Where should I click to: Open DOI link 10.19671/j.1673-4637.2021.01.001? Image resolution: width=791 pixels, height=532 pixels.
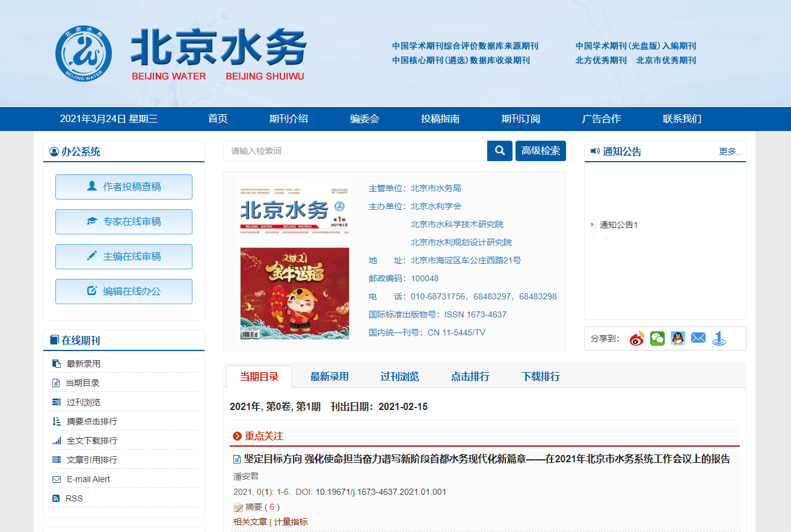point(381,492)
